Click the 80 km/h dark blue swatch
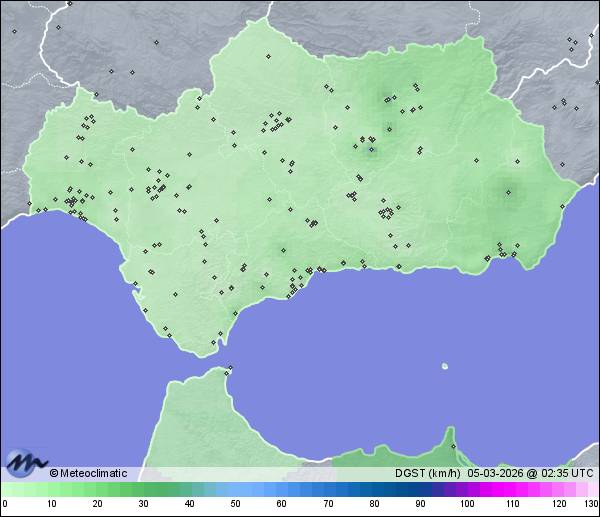 click(374, 489)
